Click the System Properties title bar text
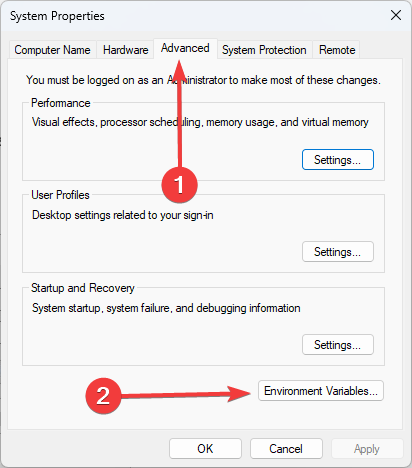Viewport: 412px width, 468px height. click(57, 16)
